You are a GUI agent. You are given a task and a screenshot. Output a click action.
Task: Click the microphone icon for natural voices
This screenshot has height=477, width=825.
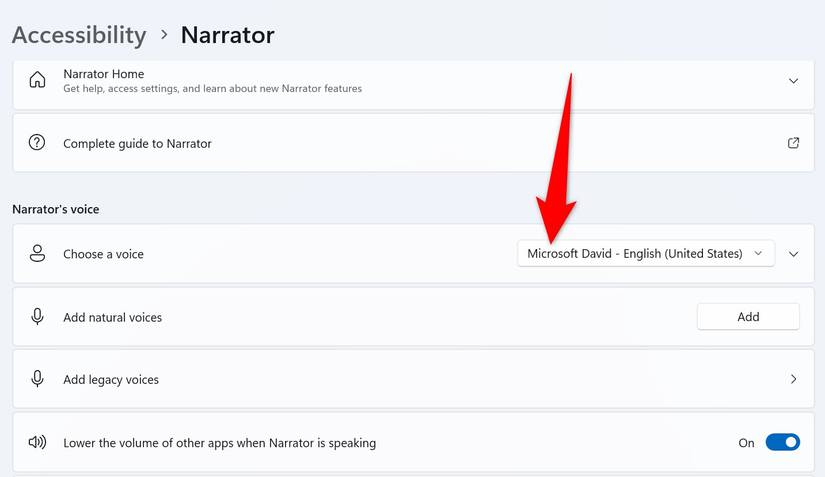point(37,317)
